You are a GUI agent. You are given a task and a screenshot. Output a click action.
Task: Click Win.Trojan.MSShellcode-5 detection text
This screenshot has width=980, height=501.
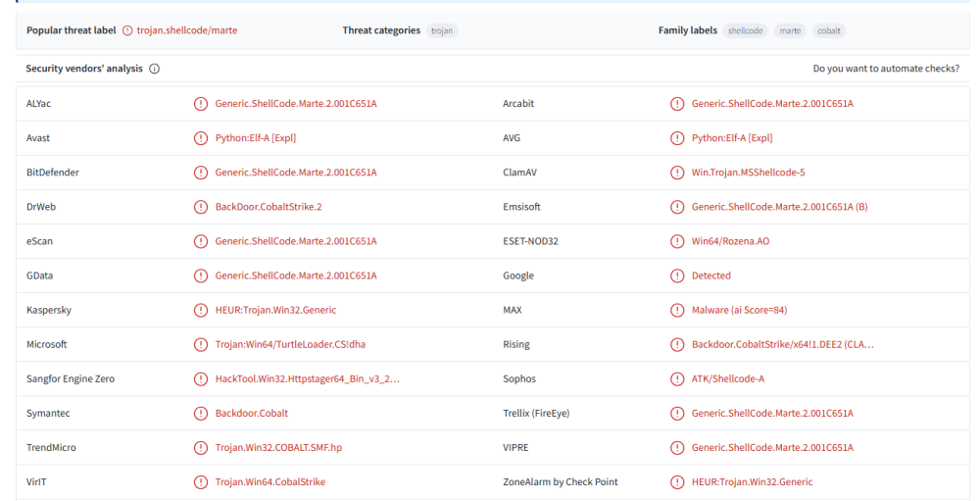(x=748, y=173)
